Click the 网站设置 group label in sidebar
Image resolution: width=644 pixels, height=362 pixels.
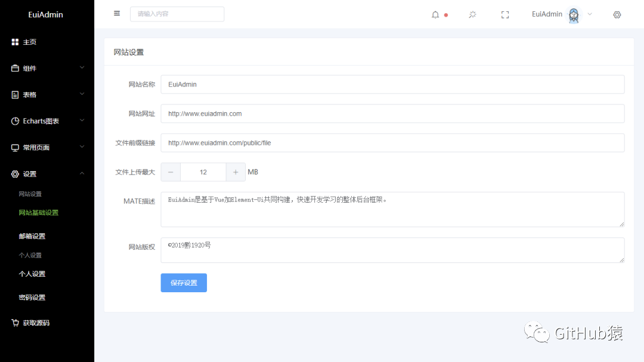pos(30,194)
